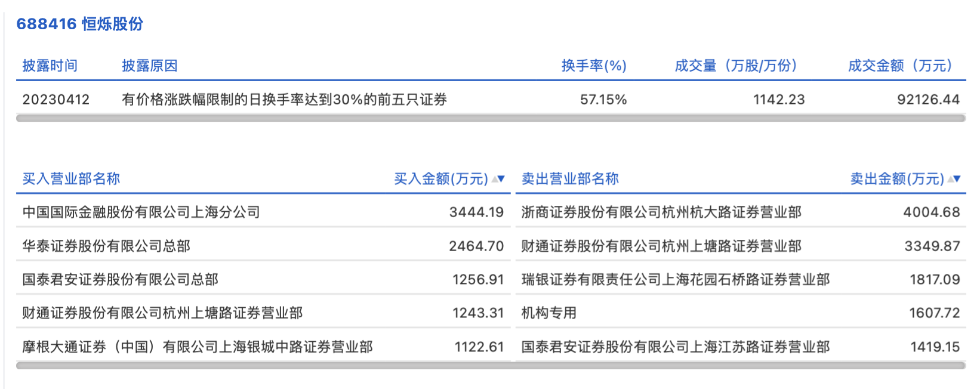Click the 买入营业部名称 column header
The width and height of the screenshot is (980, 389).
click(71, 178)
